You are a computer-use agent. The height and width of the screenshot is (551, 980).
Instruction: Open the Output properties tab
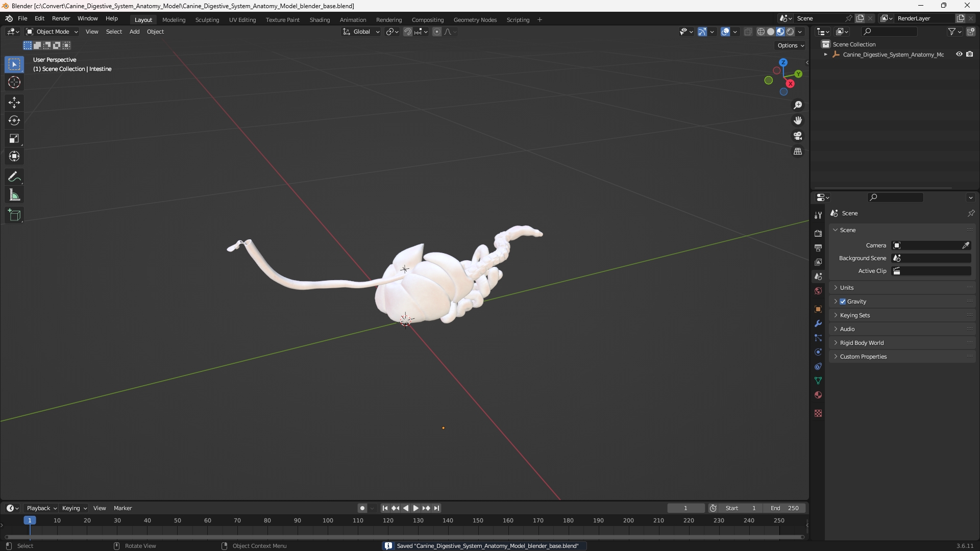(818, 247)
